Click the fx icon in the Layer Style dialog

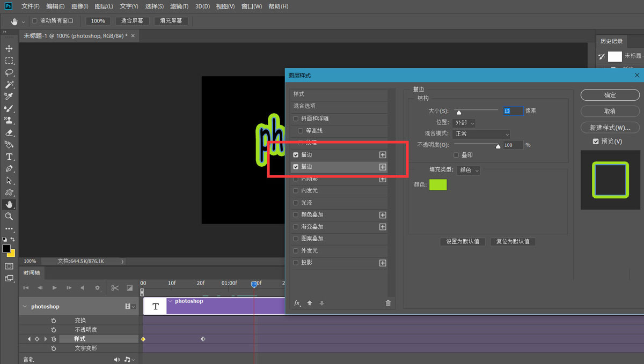[297, 303]
